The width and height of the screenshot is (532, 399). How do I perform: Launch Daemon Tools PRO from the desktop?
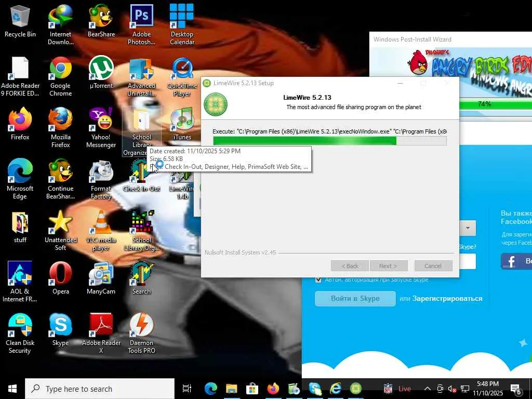pos(141,333)
